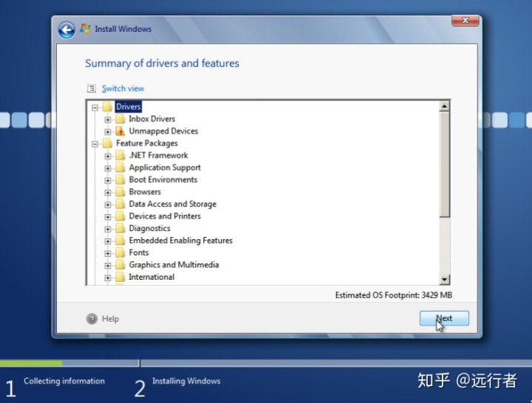Select the Inbox Drivers item

(x=151, y=119)
